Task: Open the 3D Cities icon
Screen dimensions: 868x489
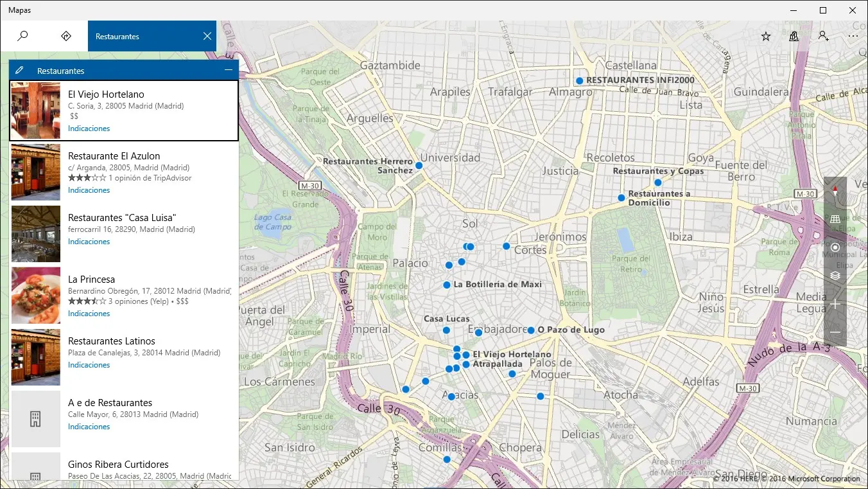Action: tap(794, 37)
